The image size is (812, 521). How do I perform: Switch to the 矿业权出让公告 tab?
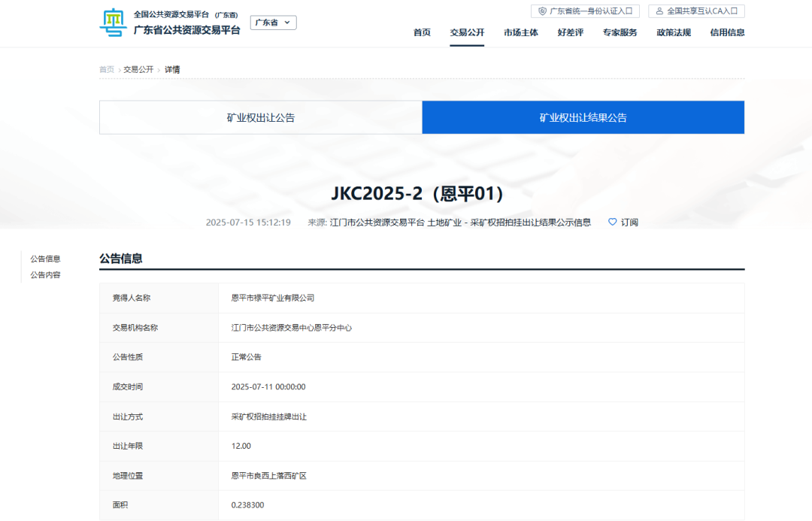pos(260,117)
